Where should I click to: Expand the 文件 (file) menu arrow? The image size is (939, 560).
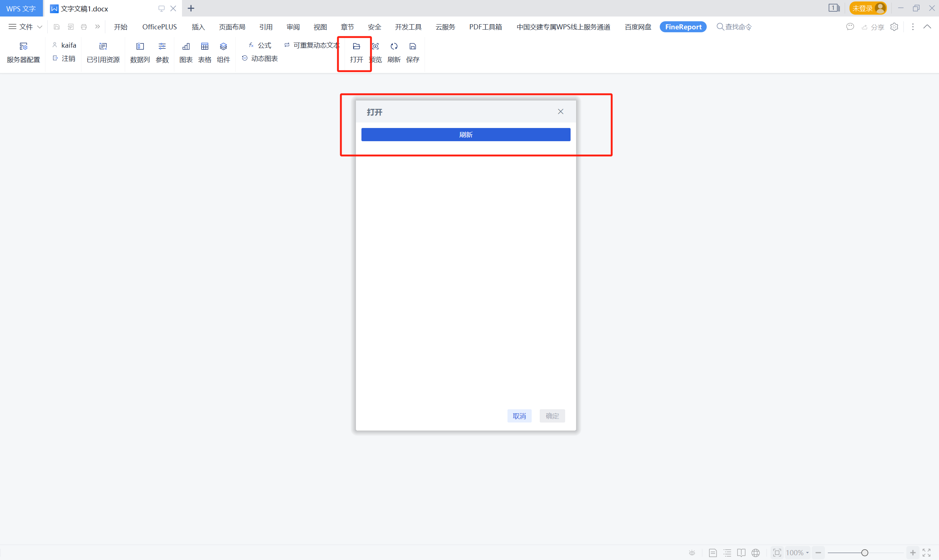point(40,27)
